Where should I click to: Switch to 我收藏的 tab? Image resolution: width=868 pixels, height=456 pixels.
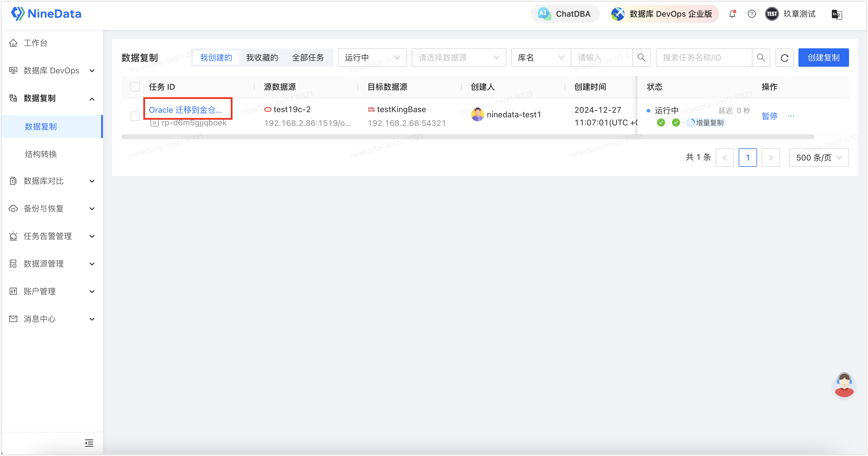[262, 58]
